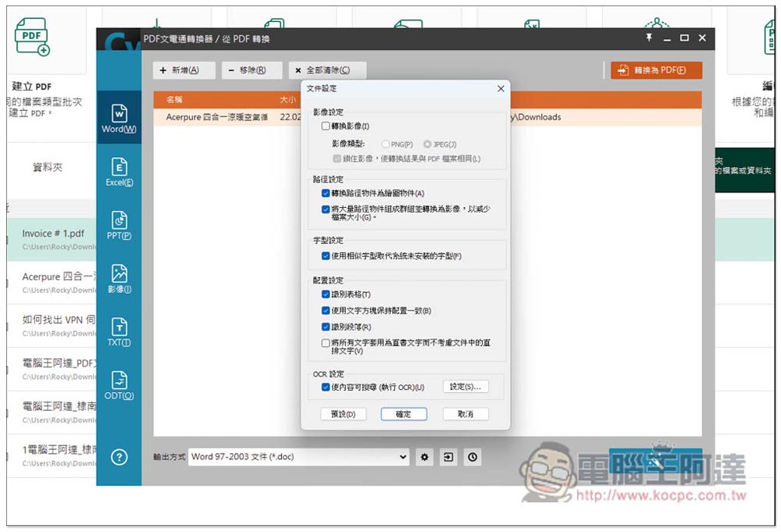Click Downloads path cell in file row
The width and height of the screenshot is (781, 532).
coord(536,117)
